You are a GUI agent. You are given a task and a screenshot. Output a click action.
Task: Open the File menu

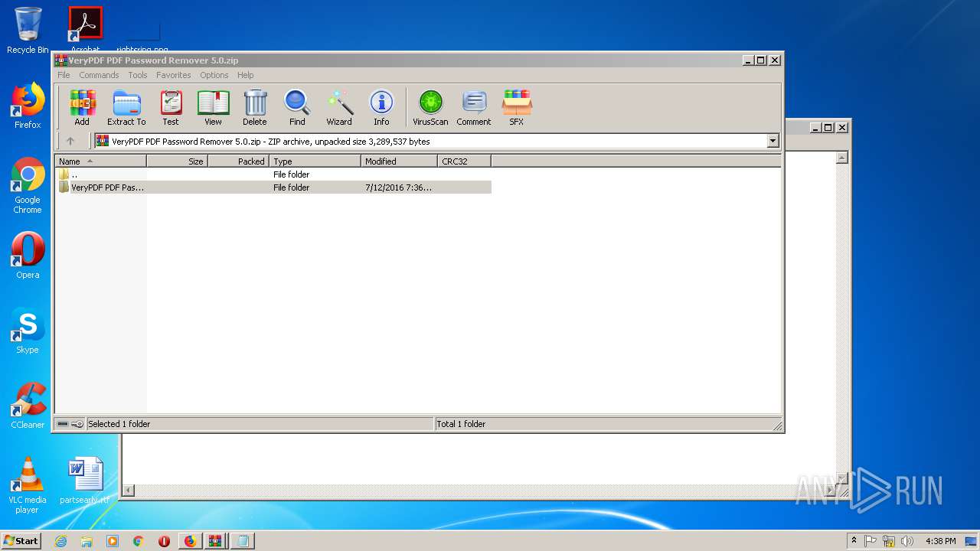pos(64,75)
